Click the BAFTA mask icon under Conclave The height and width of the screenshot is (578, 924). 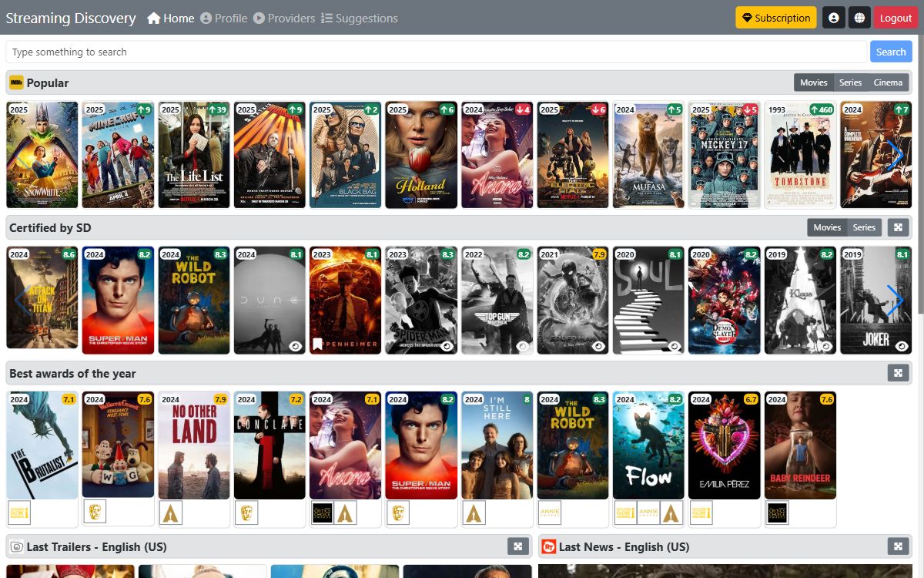[x=246, y=512]
